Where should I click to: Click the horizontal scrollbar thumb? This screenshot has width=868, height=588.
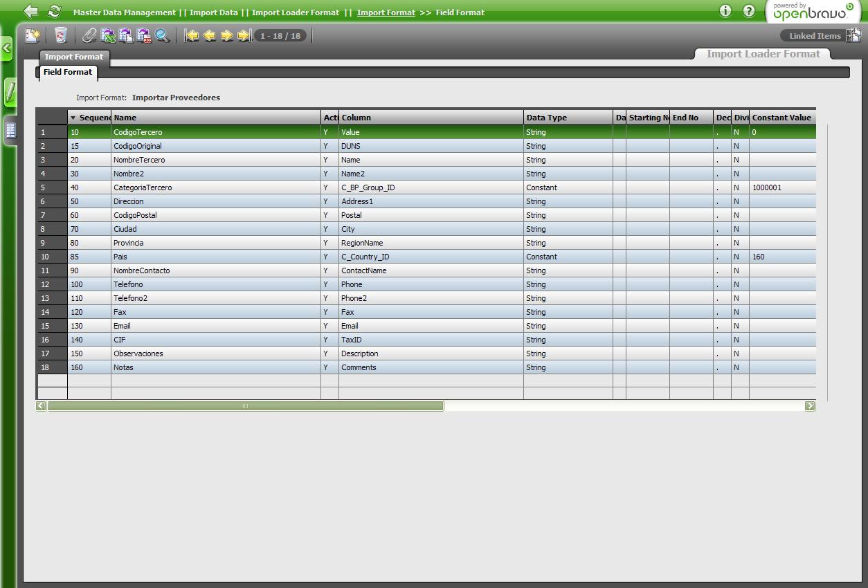pos(245,406)
